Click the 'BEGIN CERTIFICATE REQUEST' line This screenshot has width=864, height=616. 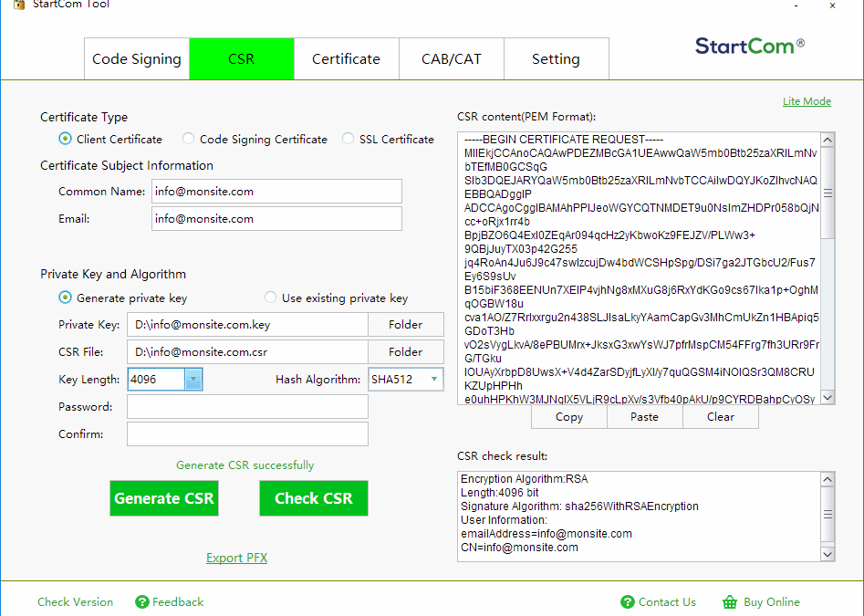(564, 140)
